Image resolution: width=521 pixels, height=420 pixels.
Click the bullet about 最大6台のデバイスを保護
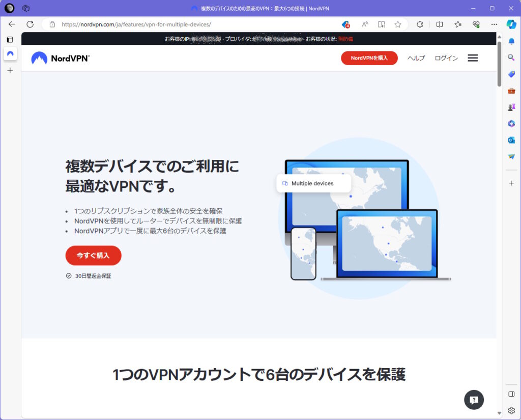(150, 231)
